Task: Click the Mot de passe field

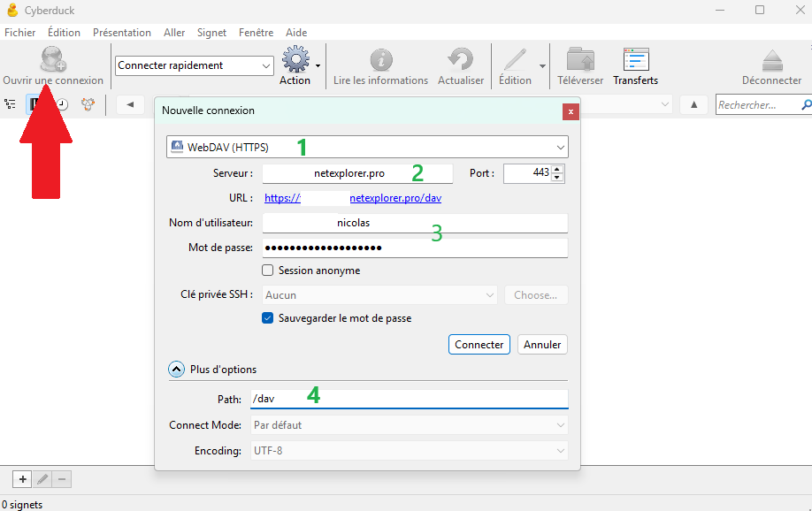Action: point(415,248)
